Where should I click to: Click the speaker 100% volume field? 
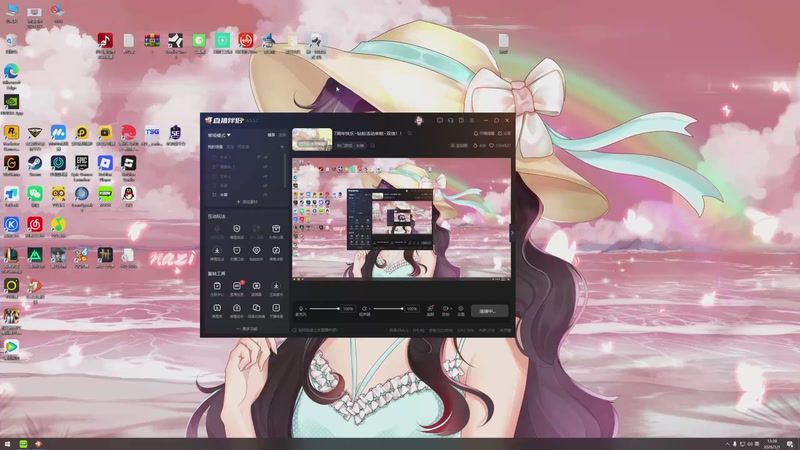(412, 309)
